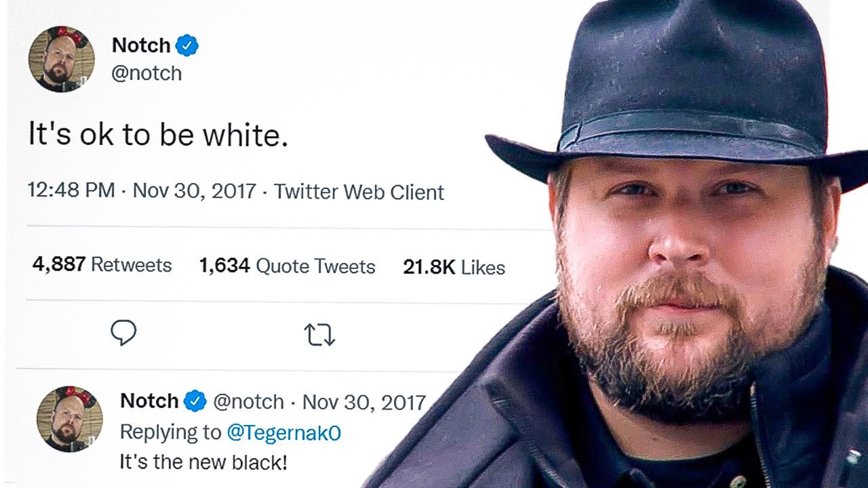Open the 4,887 Retweets list
This screenshot has width=868, height=488.
click(x=102, y=264)
